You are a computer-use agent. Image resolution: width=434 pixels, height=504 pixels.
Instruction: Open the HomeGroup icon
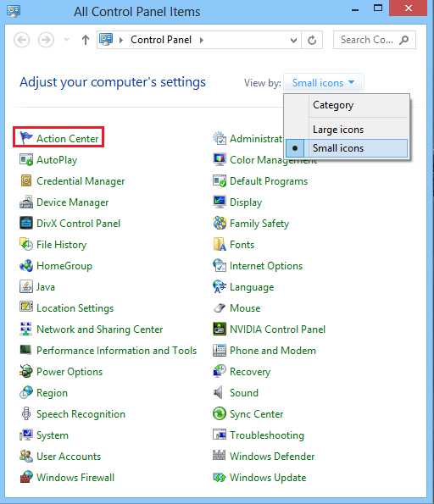25,265
